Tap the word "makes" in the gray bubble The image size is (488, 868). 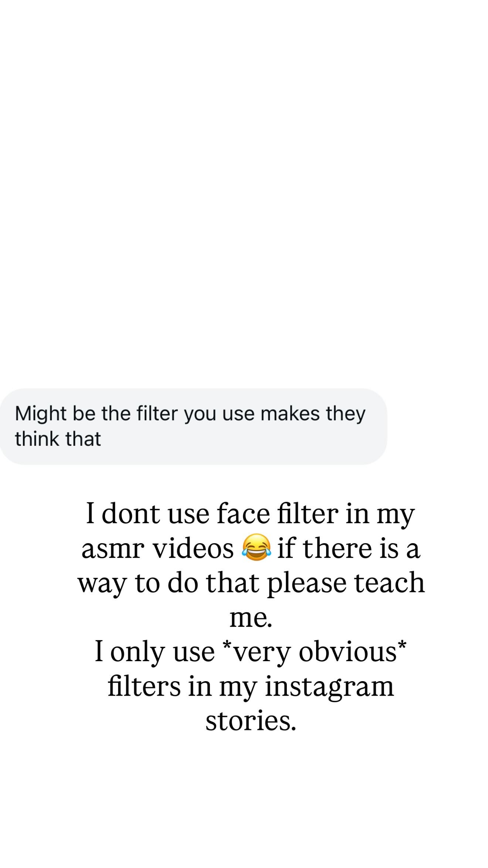290,413
